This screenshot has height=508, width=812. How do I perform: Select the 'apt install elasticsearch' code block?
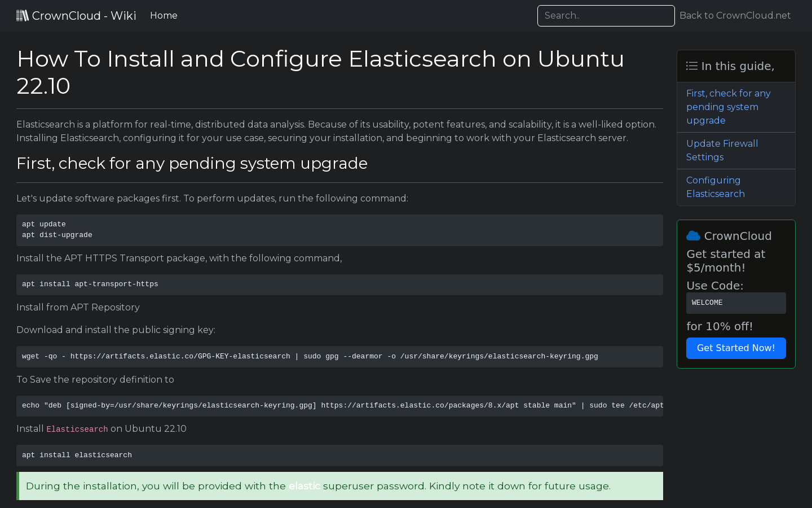(x=339, y=455)
